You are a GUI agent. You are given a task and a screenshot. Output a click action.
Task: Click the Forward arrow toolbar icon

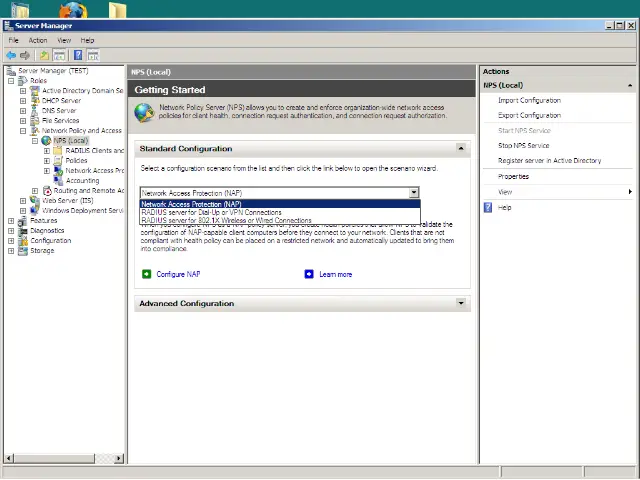coord(25,56)
